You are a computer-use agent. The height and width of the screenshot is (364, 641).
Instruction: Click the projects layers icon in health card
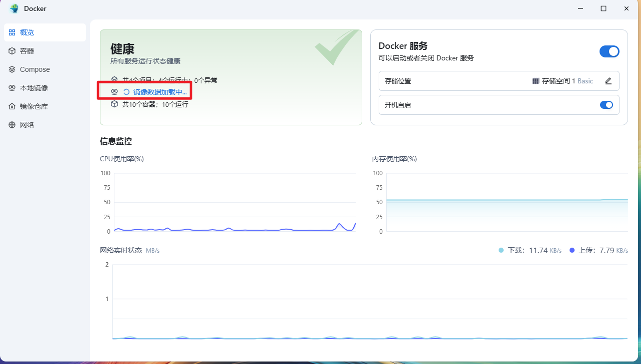pyautogui.click(x=114, y=80)
